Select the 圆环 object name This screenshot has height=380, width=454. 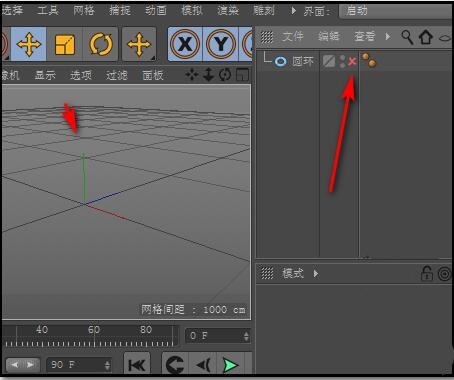point(303,61)
